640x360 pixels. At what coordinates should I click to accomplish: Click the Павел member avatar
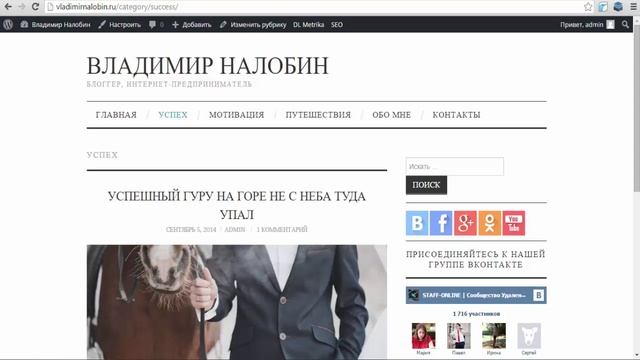tap(458, 336)
